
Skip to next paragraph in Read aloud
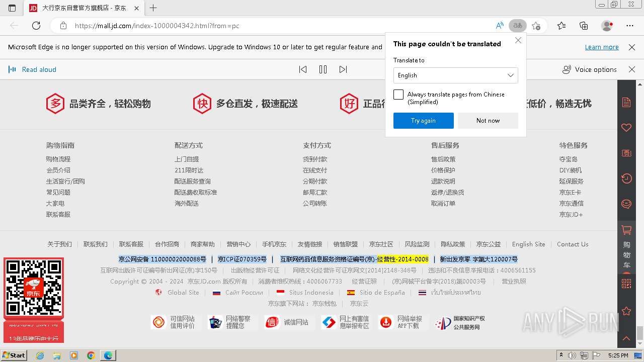(x=343, y=69)
